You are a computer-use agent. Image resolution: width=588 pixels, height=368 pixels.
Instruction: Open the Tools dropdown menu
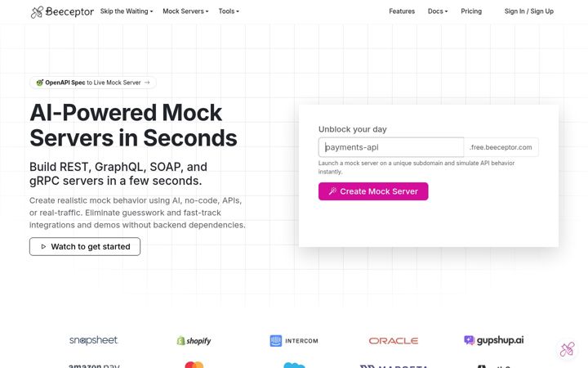(229, 11)
